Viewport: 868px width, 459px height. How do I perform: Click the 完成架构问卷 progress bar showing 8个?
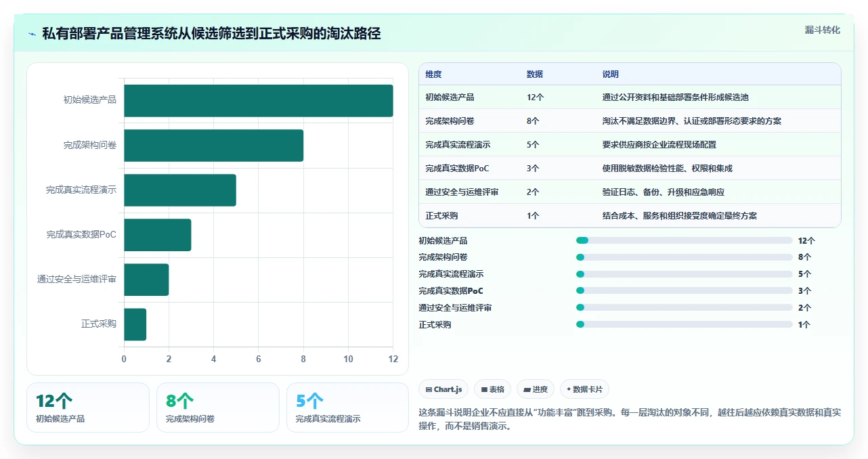click(684, 257)
